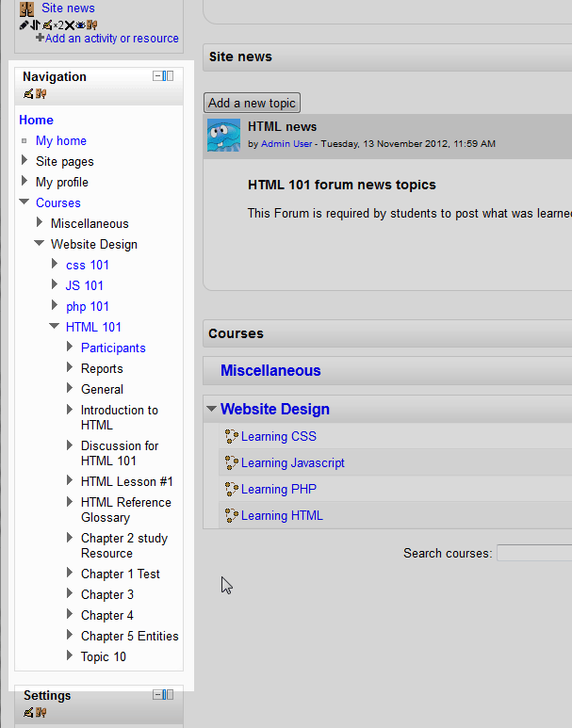The height and width of the screenshot is (728, 572).
Task: Select HTML Lesson #1 tree item
Action: click(127, 481)
